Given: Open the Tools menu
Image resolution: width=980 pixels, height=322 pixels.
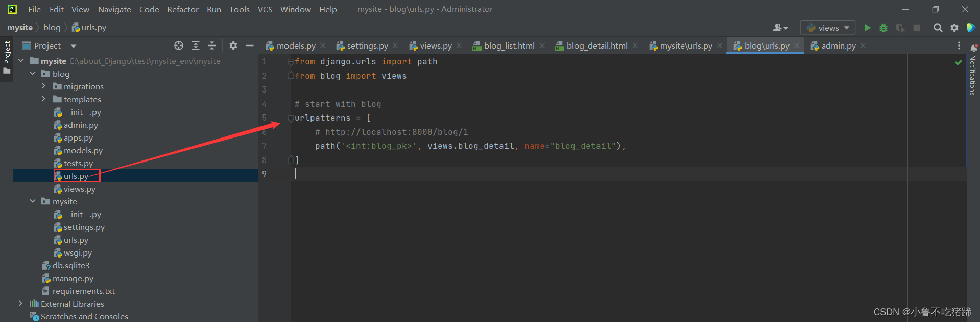Looking at the screenshot, I should (239, 9).
